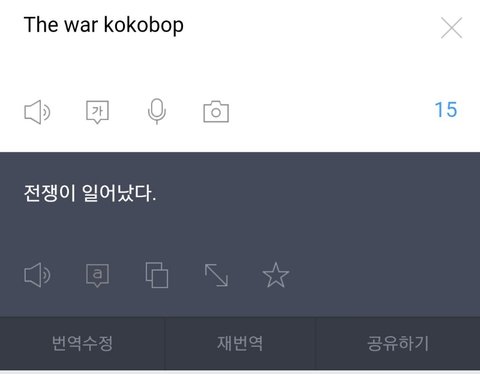480x374 pixels.
Task: Show pronunciation with the 가 speech bubble icon
Action: (97, 112)
